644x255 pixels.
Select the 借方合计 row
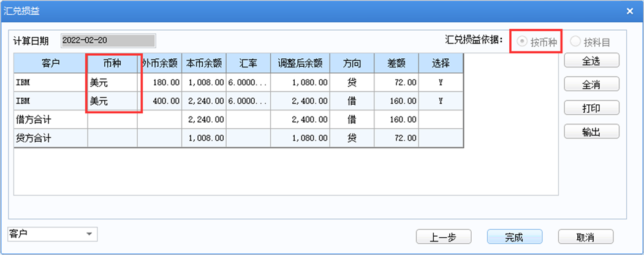click(x=238, y=120)
